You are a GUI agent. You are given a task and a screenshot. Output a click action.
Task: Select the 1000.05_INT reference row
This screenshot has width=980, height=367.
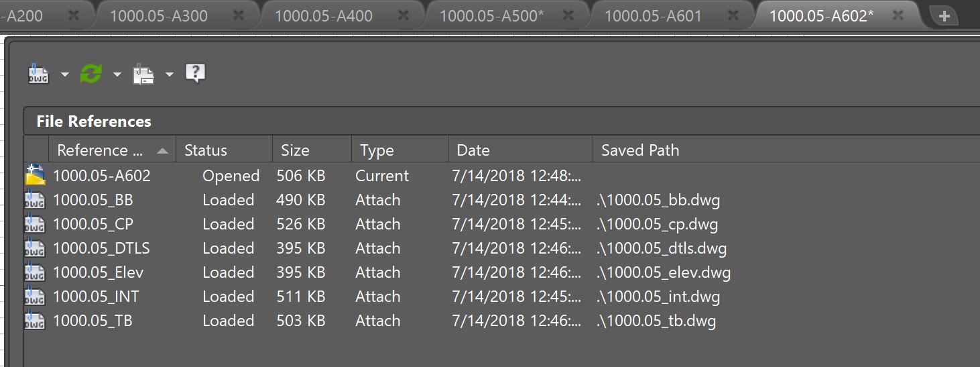pos(501,297)
